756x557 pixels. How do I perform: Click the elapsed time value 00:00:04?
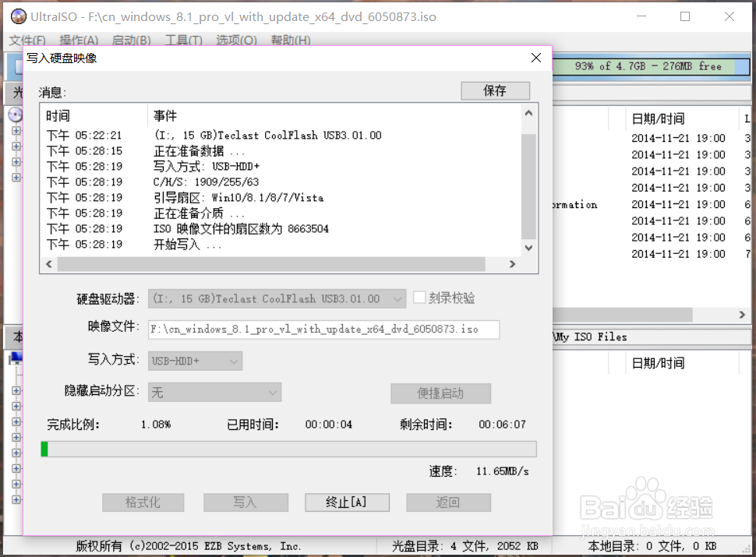328,425
